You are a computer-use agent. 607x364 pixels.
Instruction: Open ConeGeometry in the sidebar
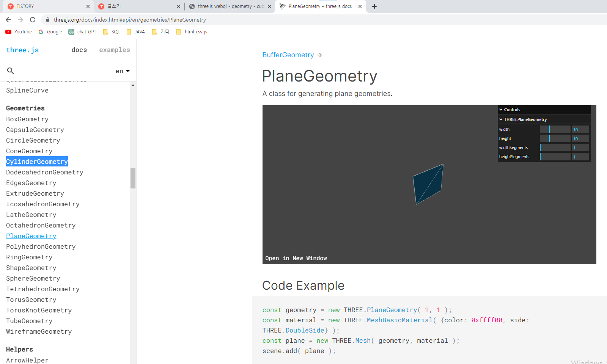pyautogui.click(x=29, y=151)
